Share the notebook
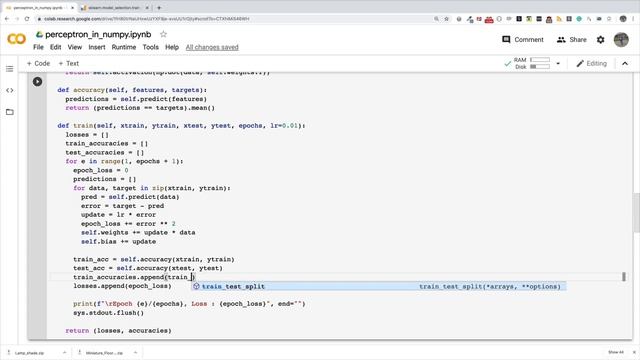640x360 pixels. pyautogui.click(x=571, y=40)
